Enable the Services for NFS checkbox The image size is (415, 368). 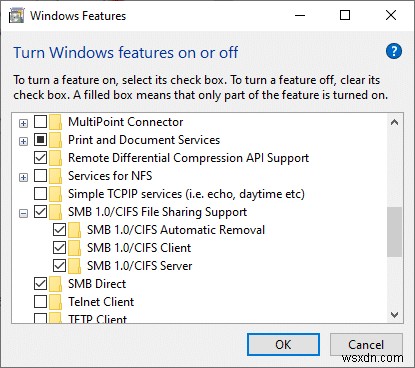(40, 176)
